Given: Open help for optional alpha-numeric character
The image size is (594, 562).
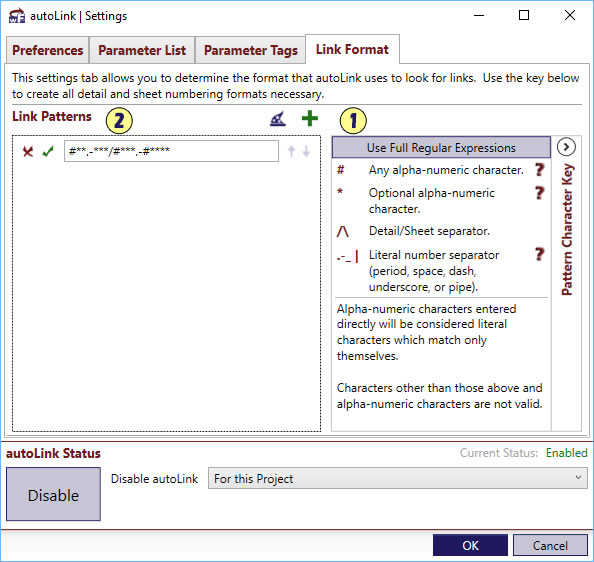Looking at the screenshot, I should pyautogui.click(x=539, y=193).
